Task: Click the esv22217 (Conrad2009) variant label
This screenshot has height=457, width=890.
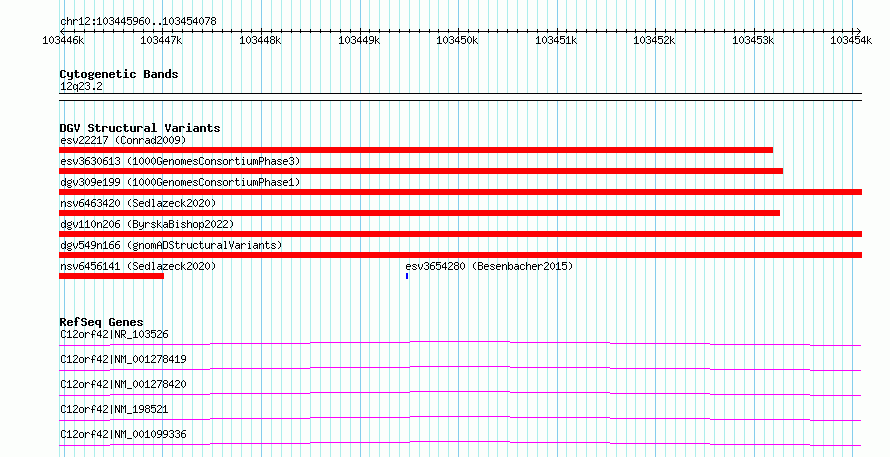Action: 123,140
